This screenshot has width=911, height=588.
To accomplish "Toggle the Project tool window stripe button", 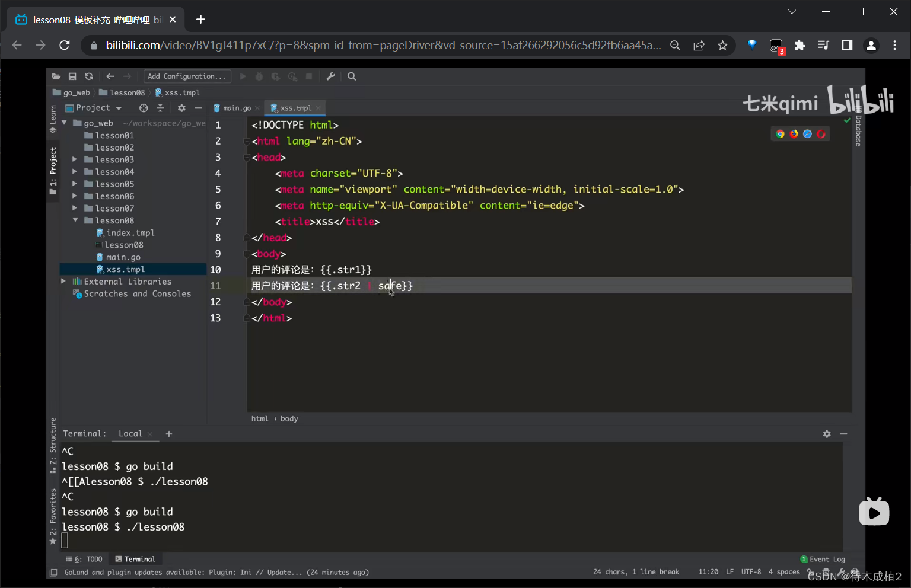I will (53, 170).
